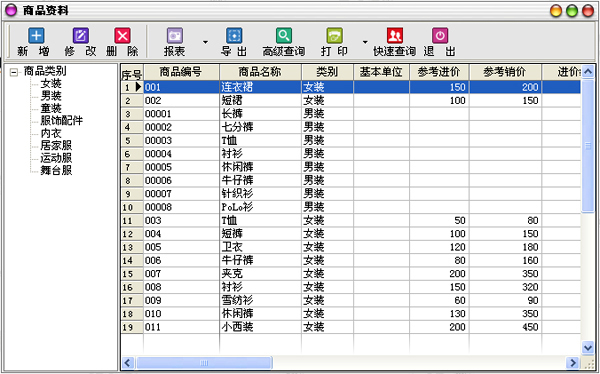Select the 短裙 product cell
This screenshot has width=600, height=374.
click(x=260, y=101)
